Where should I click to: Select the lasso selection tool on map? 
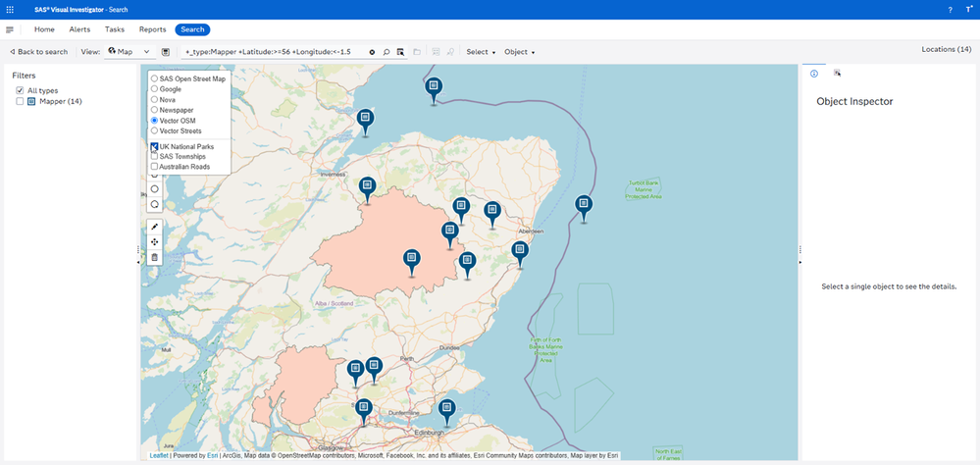[x=154, y=204]
